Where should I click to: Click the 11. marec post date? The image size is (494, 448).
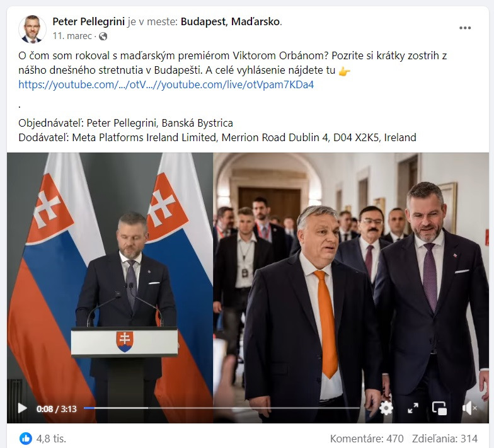pos(72,37)
